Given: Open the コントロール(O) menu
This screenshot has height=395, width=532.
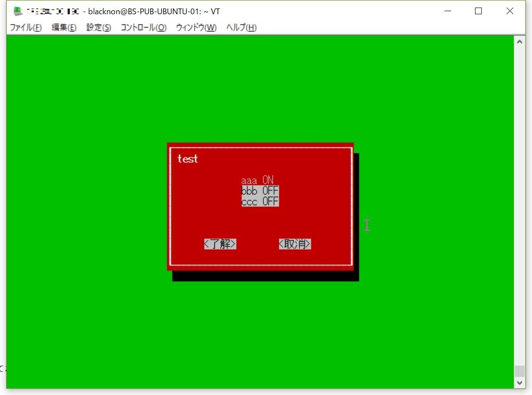Looking at the screenshot, I should pyautogui.click(x=144, y=28).
